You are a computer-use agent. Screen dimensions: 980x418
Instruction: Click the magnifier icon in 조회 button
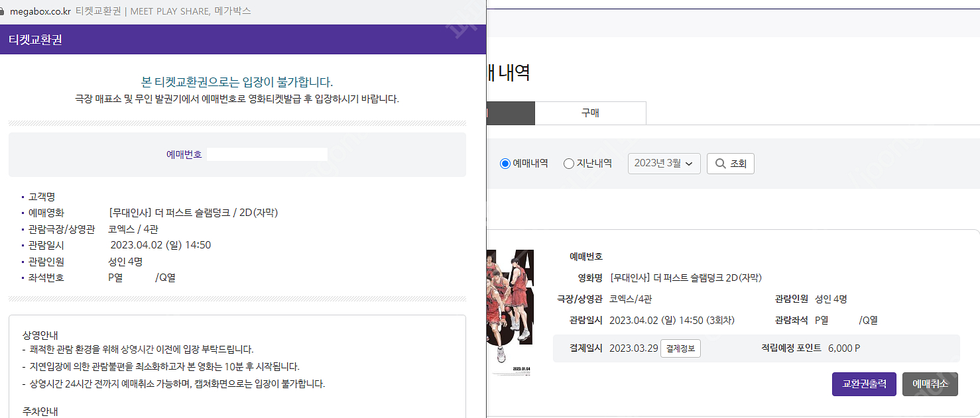coord(720,164)
